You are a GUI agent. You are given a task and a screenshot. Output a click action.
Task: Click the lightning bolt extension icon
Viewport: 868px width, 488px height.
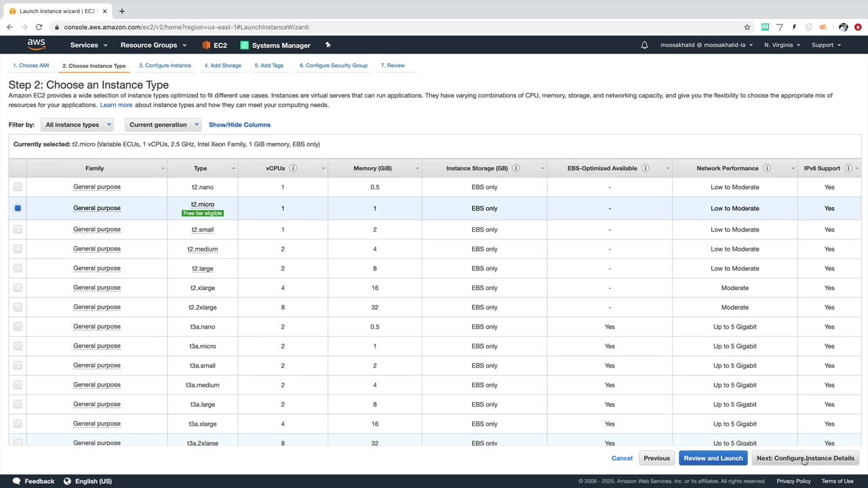(x=794, y=27)
